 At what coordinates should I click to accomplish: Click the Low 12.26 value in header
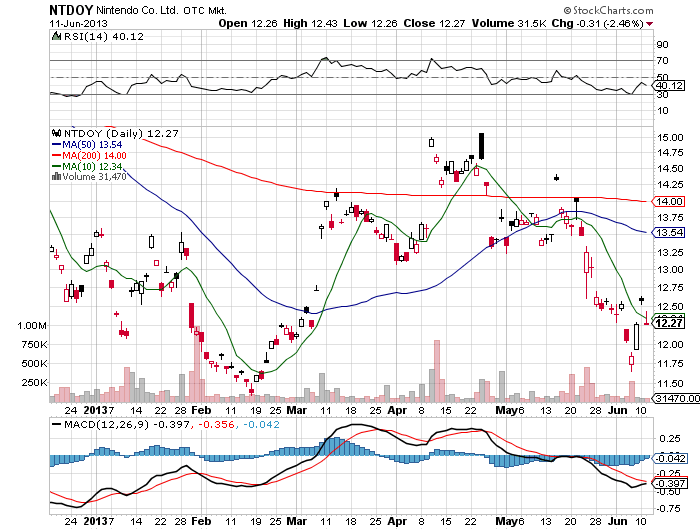[370, 24]
